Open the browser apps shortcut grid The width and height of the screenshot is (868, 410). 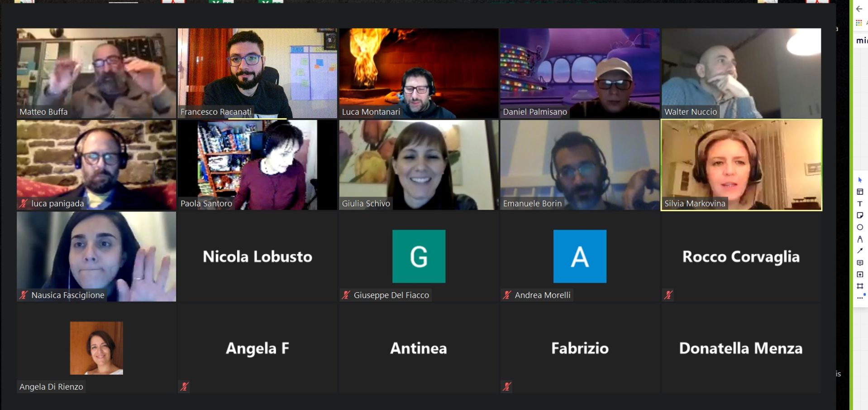tap(858, 23)
